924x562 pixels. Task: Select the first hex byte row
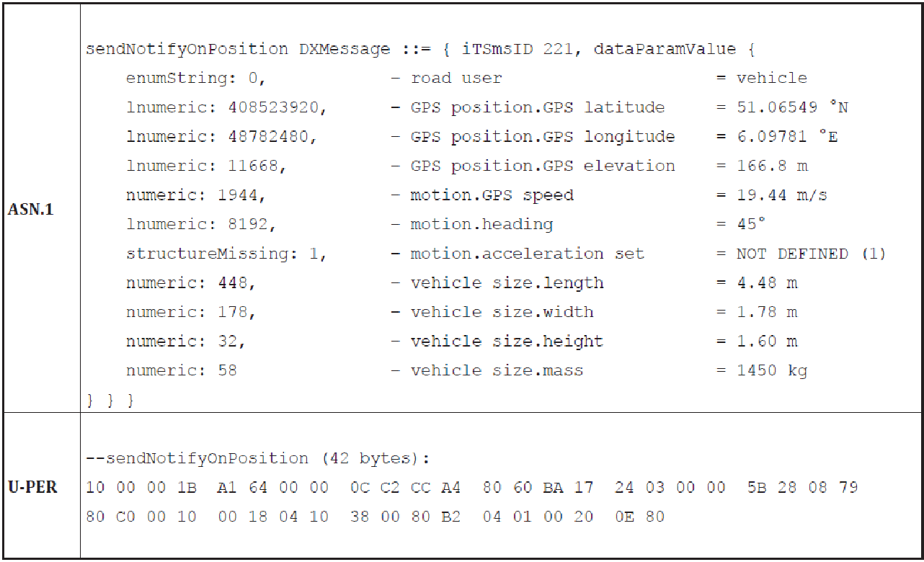(472, 488)
